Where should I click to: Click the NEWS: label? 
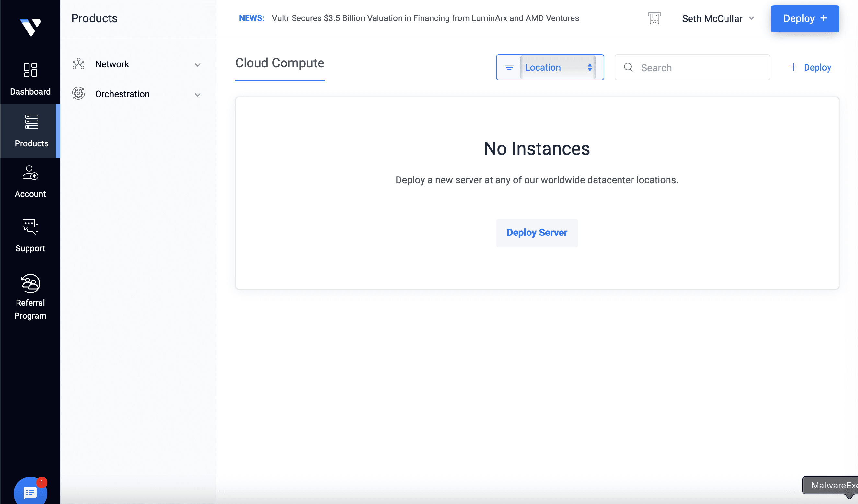click(x=251, y=18)
